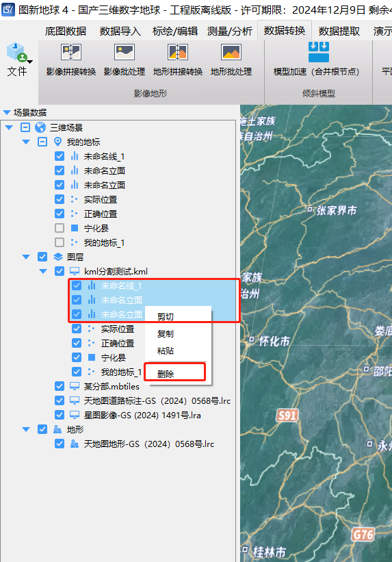The image size is (392, 562).
Task: Enable 我的地标_1 checkbox under 我的地标
Action: pyautogui.click(x=60, y=242)
